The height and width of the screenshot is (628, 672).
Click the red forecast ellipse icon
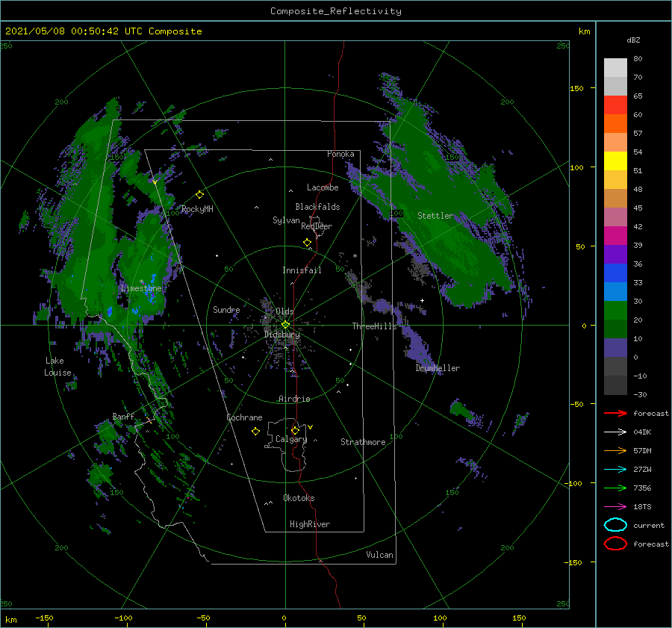615,544
